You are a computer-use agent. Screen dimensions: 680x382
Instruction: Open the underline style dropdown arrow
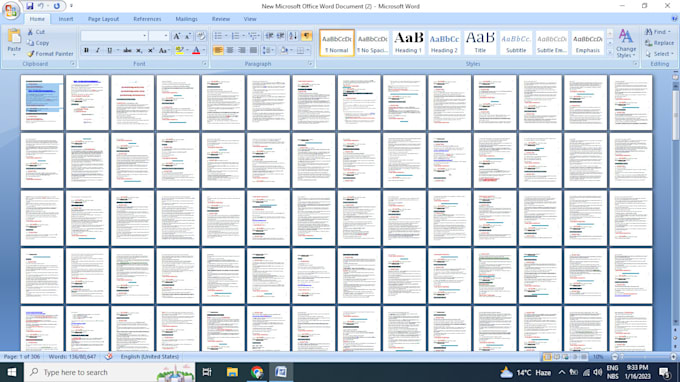tap(117, 51)
